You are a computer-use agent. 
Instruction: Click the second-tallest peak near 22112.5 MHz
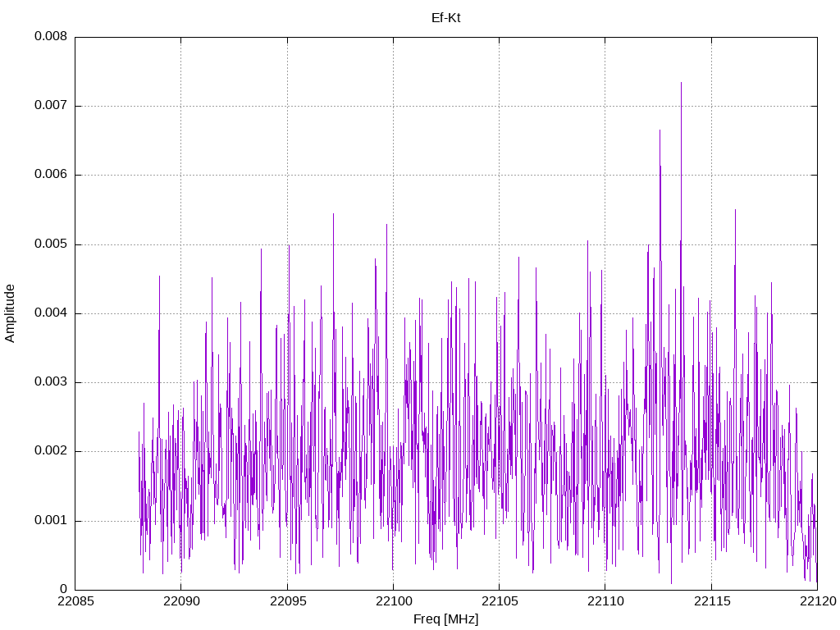point(660,131)
